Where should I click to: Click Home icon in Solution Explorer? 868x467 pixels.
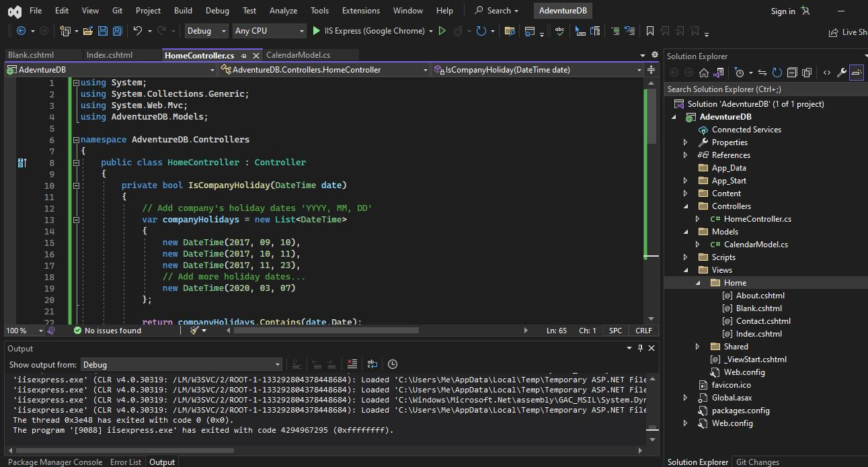pos(703,73)
